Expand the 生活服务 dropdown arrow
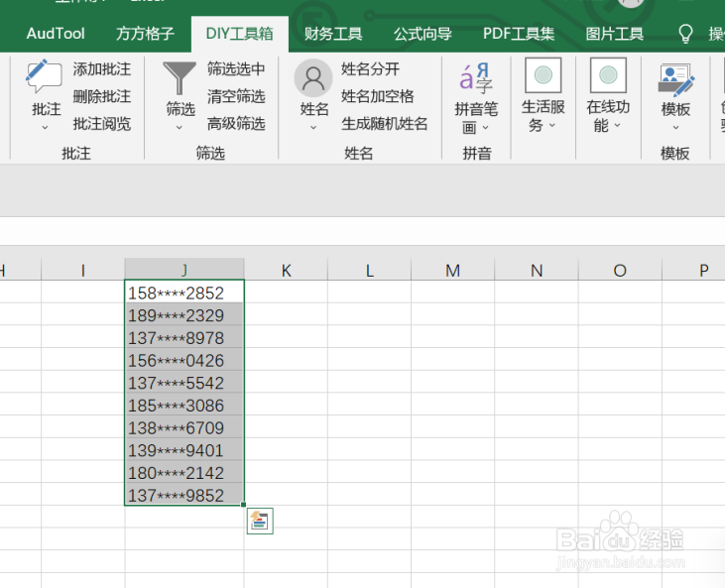The width and height of the screenshot is (725, 588). tap(552, 125)
